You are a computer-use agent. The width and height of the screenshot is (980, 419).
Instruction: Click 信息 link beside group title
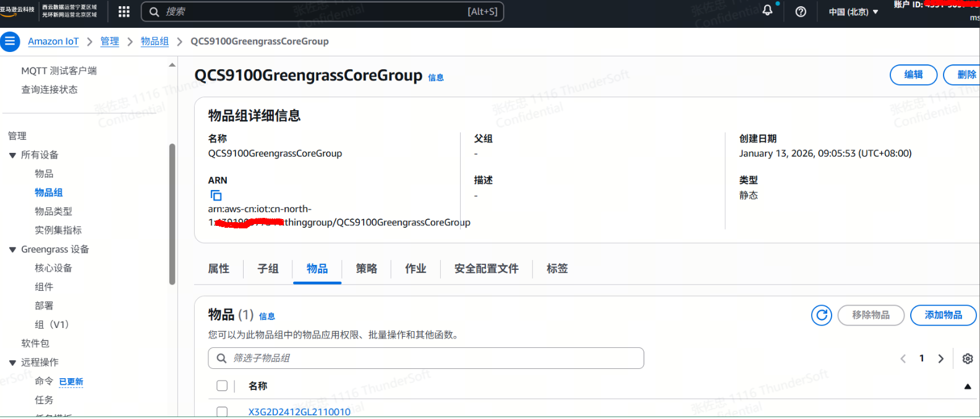[x=436, y=77]
